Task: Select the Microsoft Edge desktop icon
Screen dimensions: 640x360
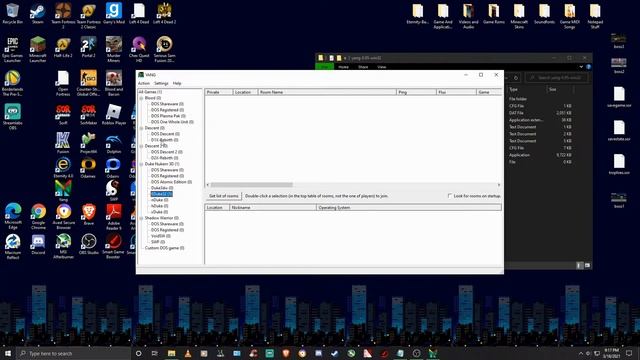Action: (x=13, y=217)
